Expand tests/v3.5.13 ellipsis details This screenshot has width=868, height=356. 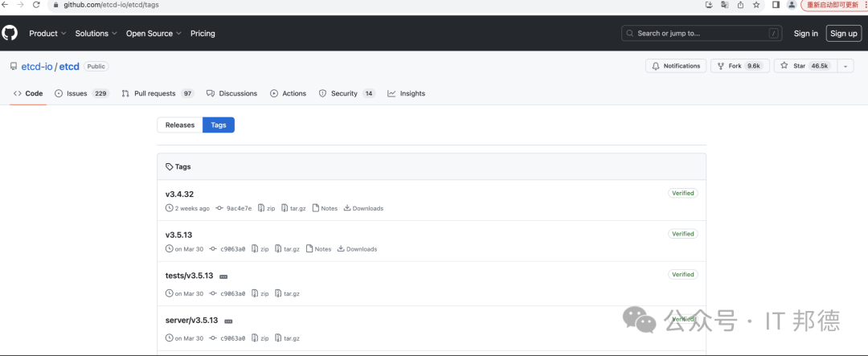[223, 276]
